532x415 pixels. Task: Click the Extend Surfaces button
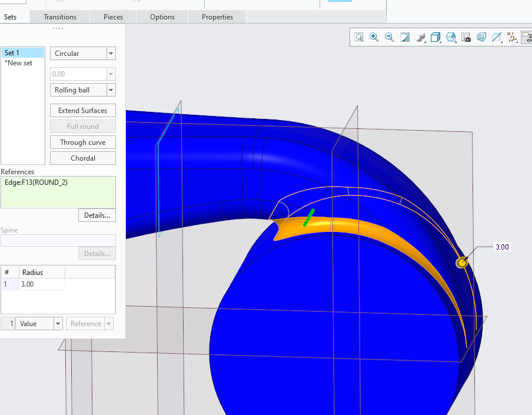click(x=82, y=110)
